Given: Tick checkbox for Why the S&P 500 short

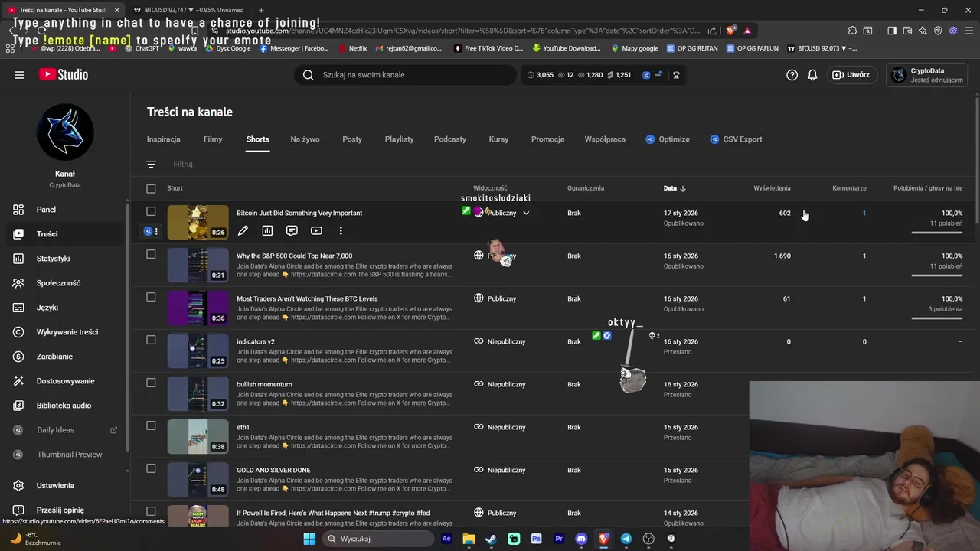Looking at the screenshot, I should click(151, 254).
